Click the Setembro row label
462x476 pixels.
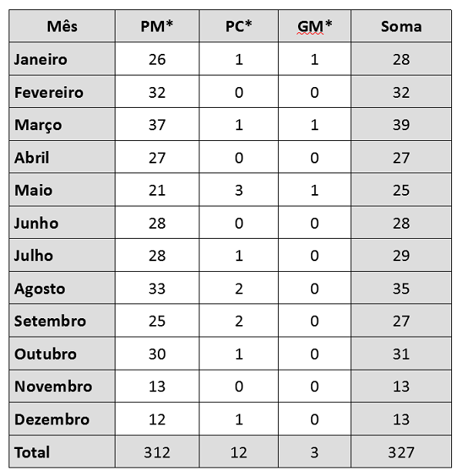(x=50, y=321)
